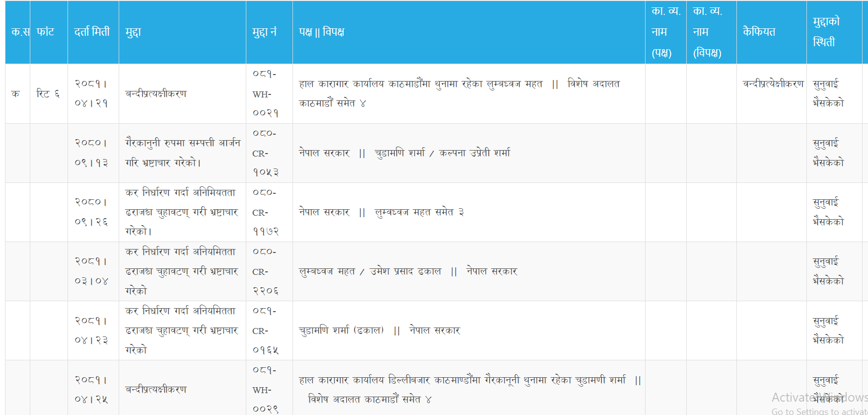The image size is (868, 415).
Task: Select the 'मुद्दाको स्थिती' column header
Action: pyautogui.click(x=826, y=32)
